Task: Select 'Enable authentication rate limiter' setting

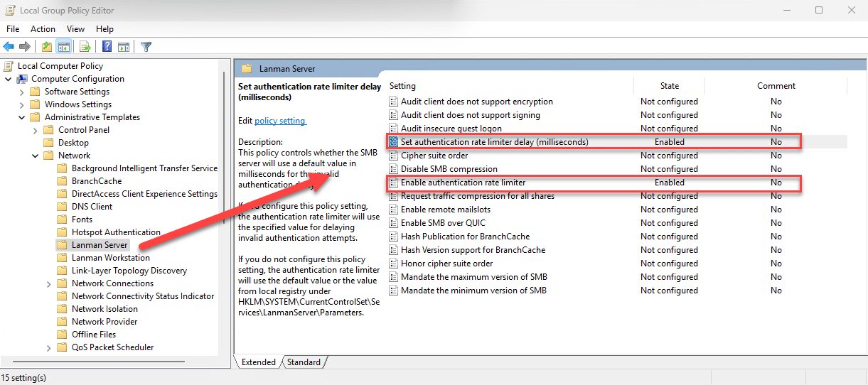Action: 463,183
